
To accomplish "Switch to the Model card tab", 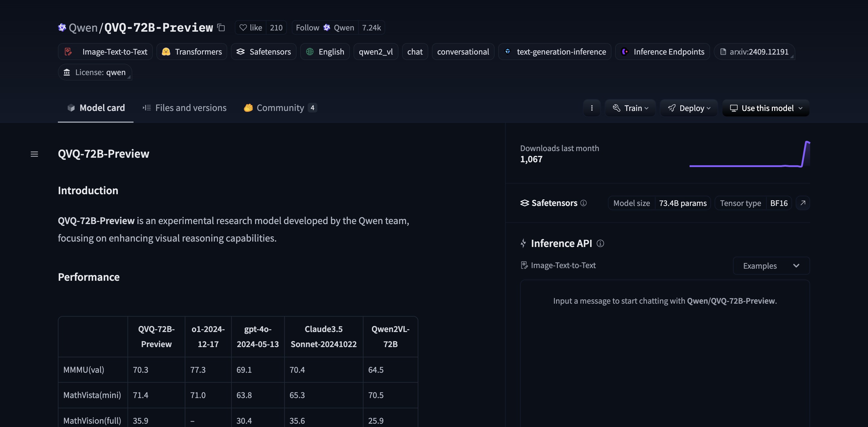I will (96, 108).
